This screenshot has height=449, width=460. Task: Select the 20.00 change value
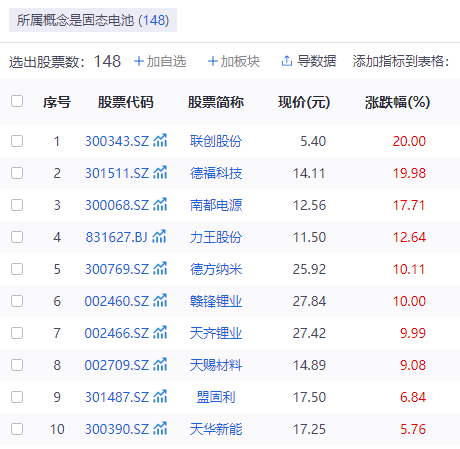[x=409, y=141]
